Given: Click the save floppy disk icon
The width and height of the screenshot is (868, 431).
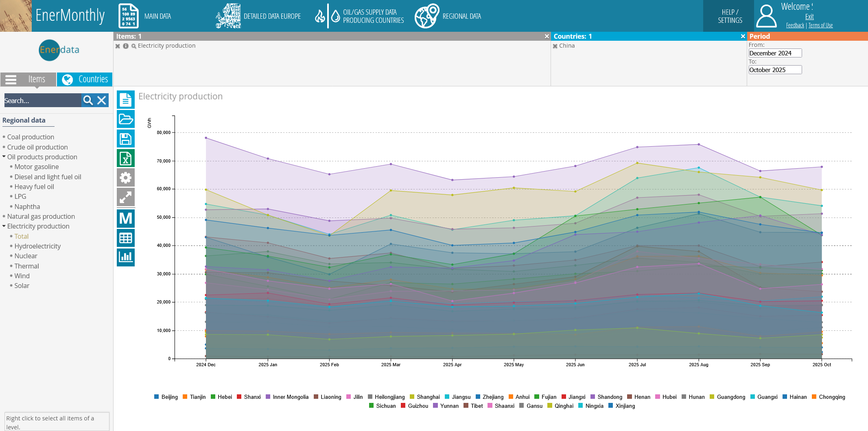Looking at the screenshot, I should point(125,139).
